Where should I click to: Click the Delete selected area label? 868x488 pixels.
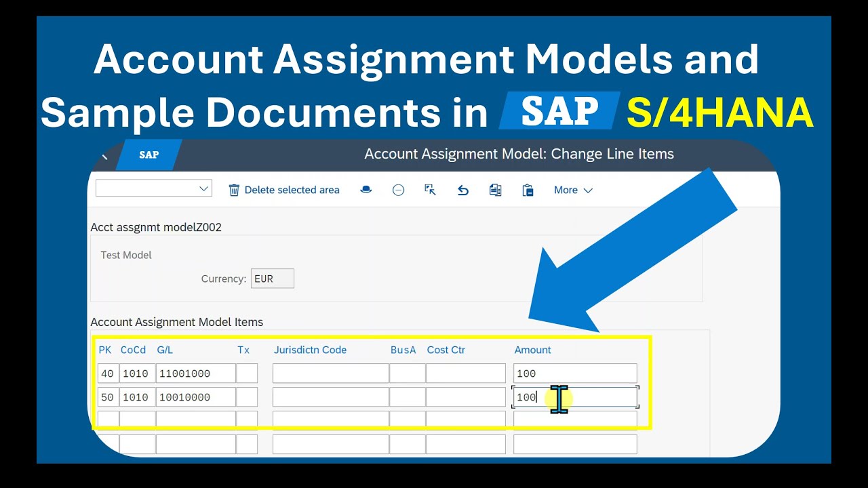(292, 190)
